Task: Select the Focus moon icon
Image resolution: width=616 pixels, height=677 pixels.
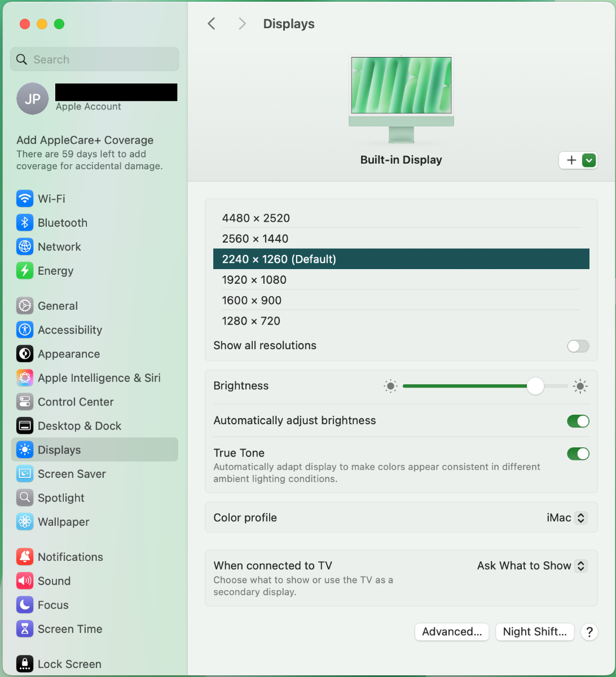Action: [25, 605]
